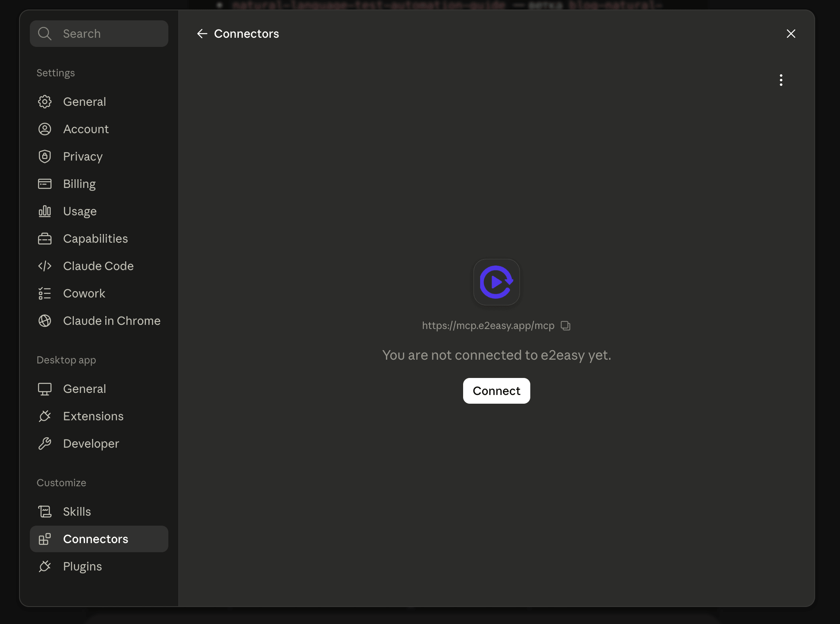Open the Skills section
840x624 pixels.
[99, 512]
